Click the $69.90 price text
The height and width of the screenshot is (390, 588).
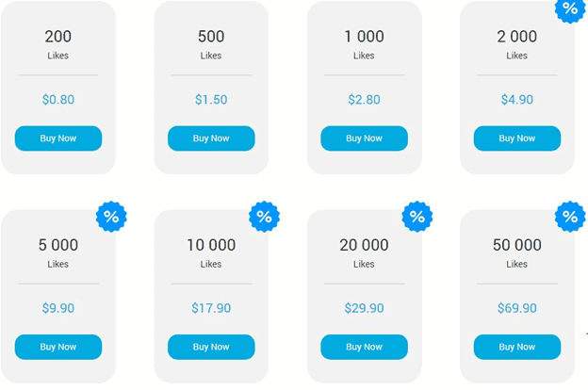pyautogui.click(x=516, y=308)
